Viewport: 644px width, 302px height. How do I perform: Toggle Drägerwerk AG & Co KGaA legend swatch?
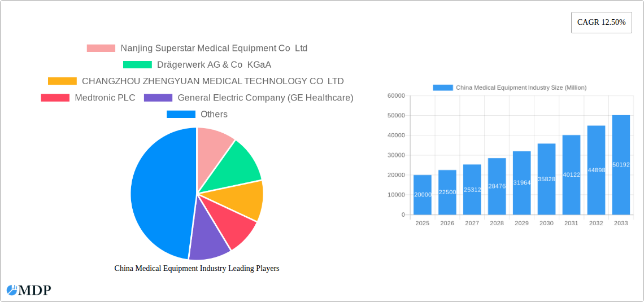138,64
